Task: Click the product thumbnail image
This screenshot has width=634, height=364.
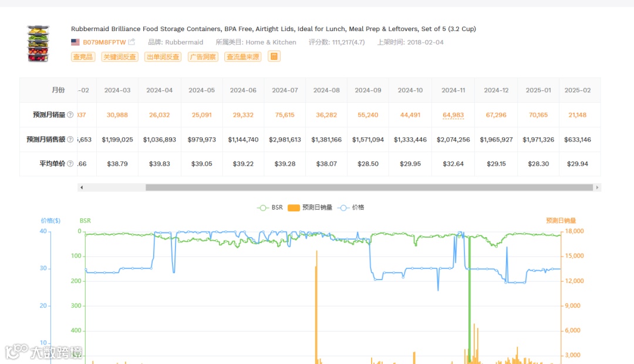Action: tap(38, 43)
